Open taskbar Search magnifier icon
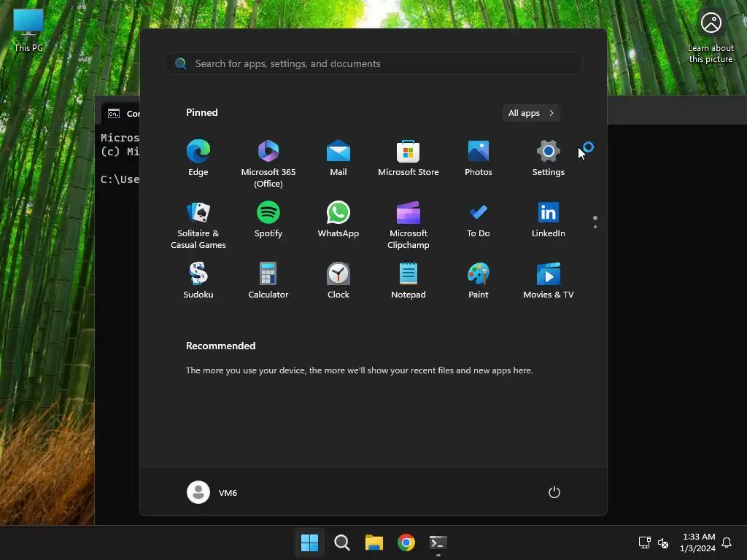 (x=342, y=542)
